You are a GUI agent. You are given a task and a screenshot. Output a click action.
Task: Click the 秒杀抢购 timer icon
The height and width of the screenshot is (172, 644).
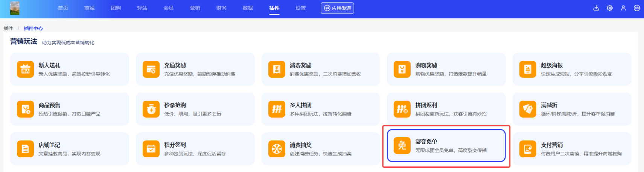pyautogui.click(x=151, y=109)
